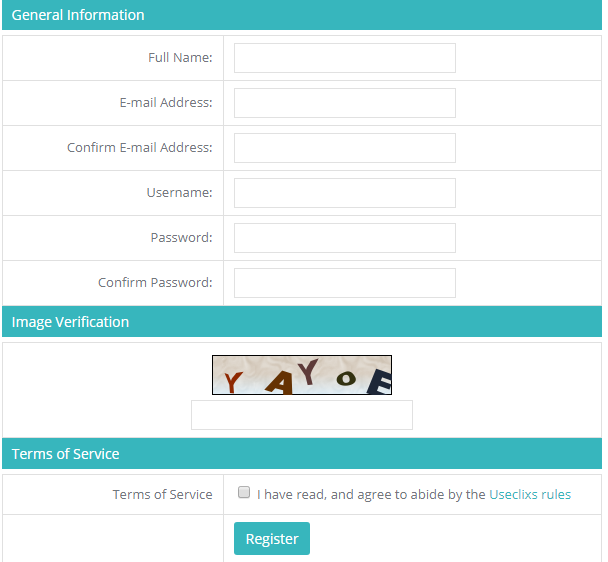Select the Confirm E-mail Address field
The width and height of the screenshot is (608, 562).
tap(344, 148)
